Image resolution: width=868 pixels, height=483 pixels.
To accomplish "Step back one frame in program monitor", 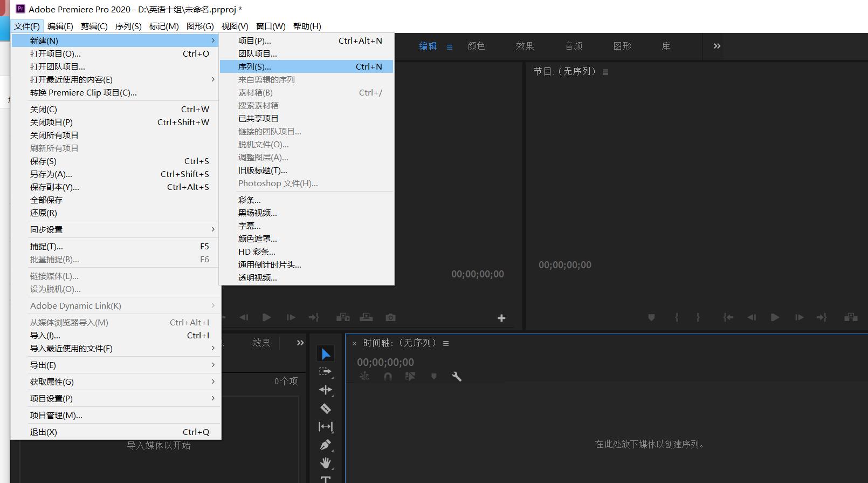I will pos(752,317).
